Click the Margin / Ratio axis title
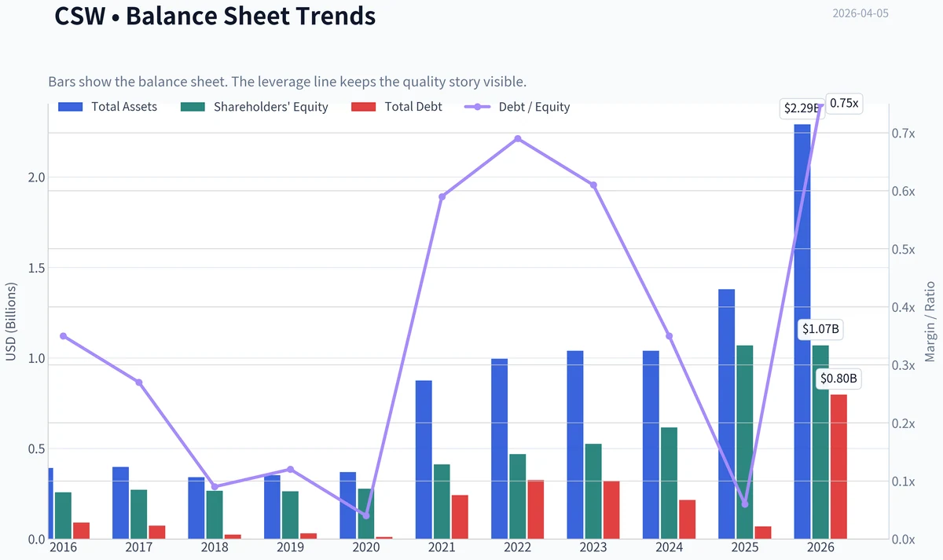Image resolution: width=943 pixels, height=560 pixels. [930, 322]
